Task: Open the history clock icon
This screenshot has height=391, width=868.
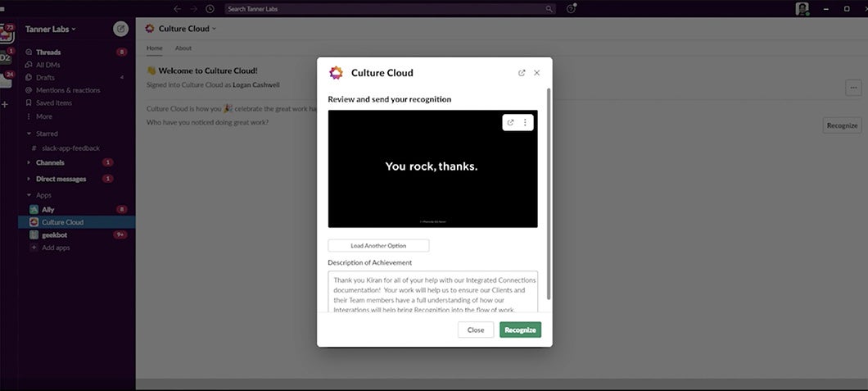Action: pyautogui.click(x=210, y=9)
